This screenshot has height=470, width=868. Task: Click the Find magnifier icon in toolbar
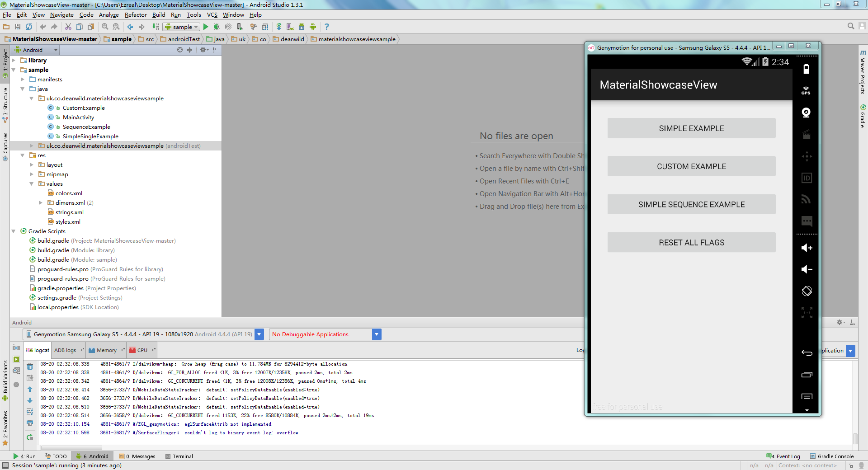pyautogui.click(x=105, y=27)
